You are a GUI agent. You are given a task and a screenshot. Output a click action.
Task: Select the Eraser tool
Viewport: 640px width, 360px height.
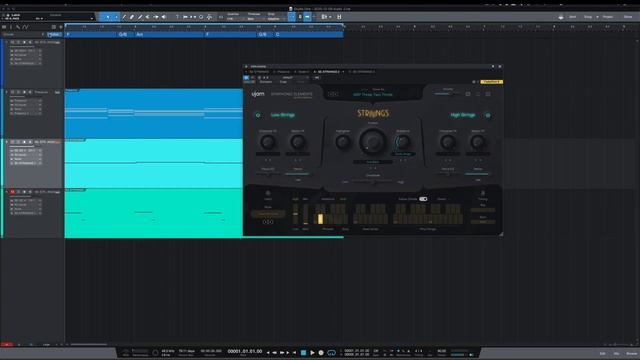click(x=132, y=17)
